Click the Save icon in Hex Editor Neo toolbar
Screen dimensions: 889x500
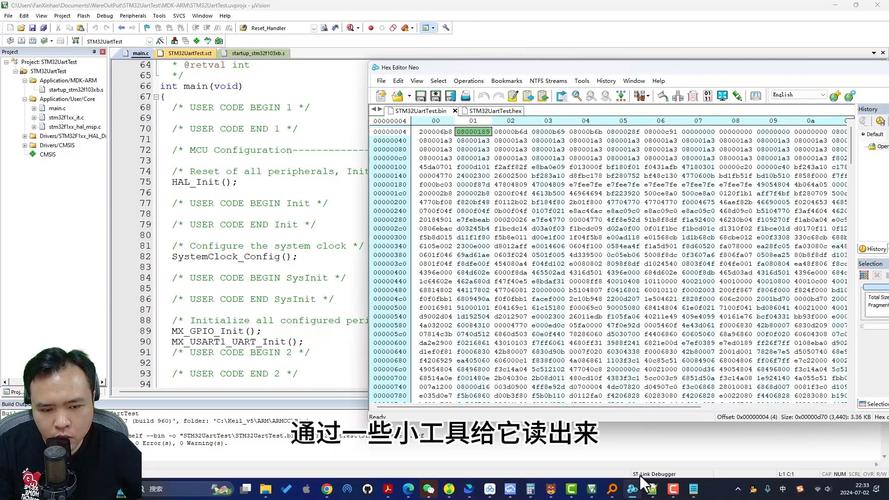coord(420,96)
